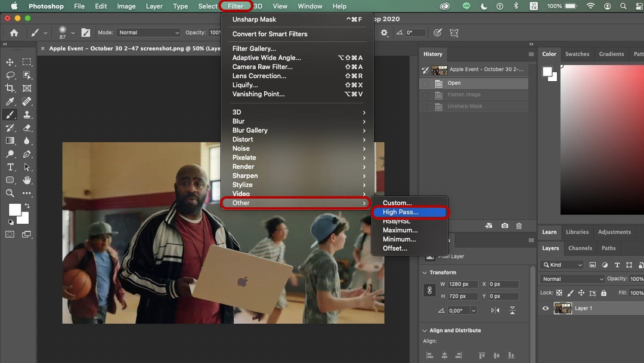Select the Lasso tool
Screen dimensions: 644x363
pyautogui.click(x=10, y=75)
